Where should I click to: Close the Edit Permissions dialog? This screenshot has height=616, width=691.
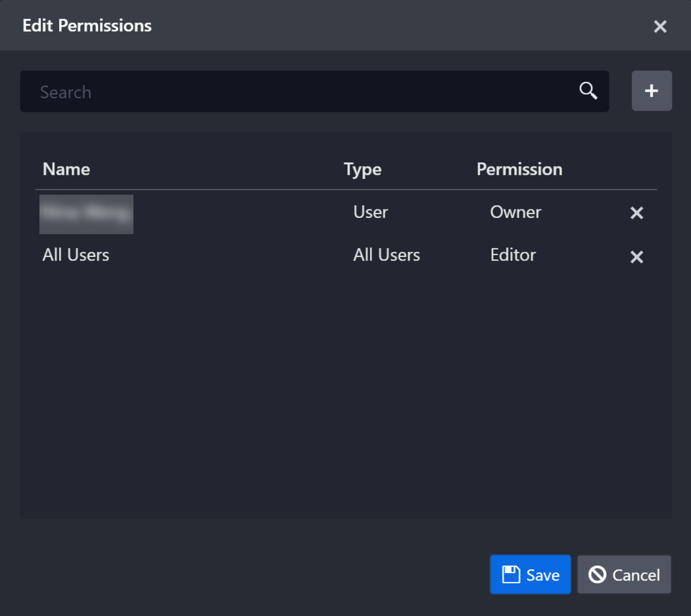point(660,26)
